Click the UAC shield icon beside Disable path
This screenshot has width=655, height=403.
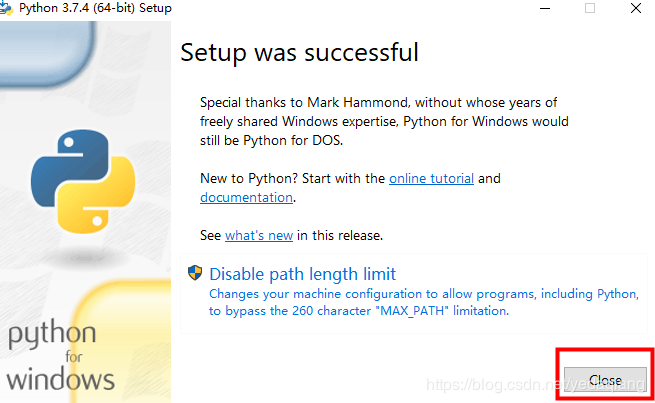pos(195,273)
